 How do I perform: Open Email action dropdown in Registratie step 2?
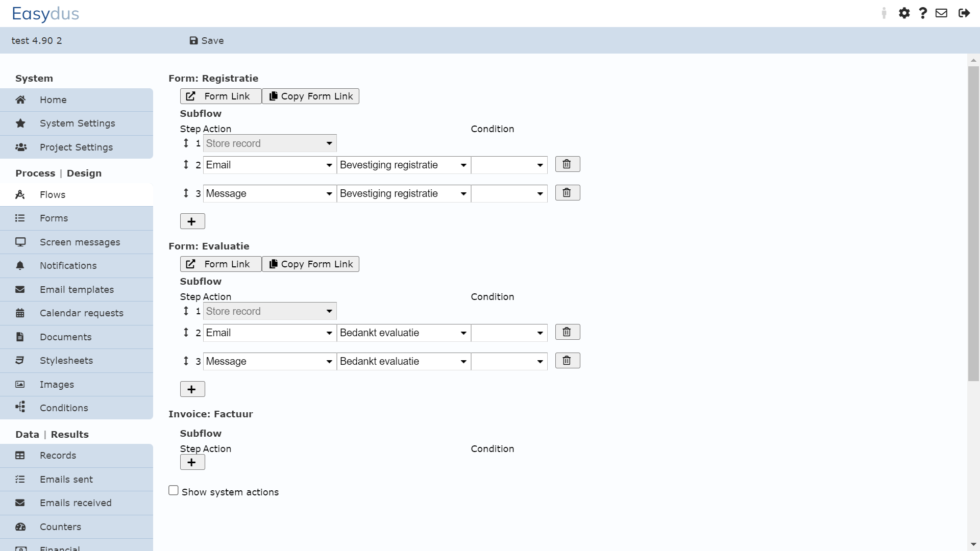269,165
